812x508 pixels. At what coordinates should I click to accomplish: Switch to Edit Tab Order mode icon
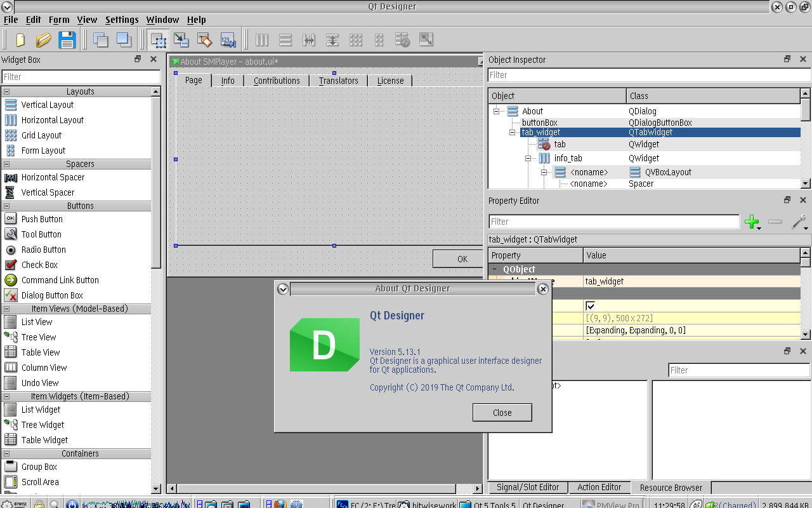[x=228, y=40]
